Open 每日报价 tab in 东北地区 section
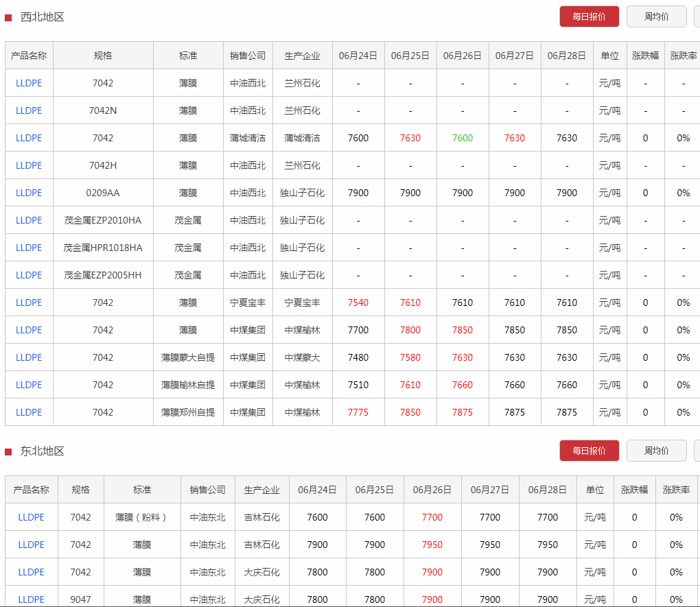Image resolution: width=700 pixels, height=607 pixels. point(590,451)
